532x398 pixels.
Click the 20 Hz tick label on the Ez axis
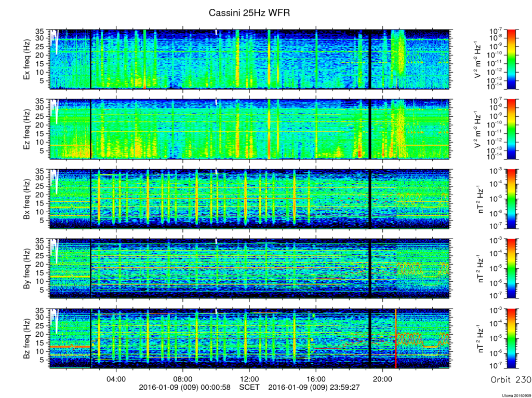coord(41,125)
